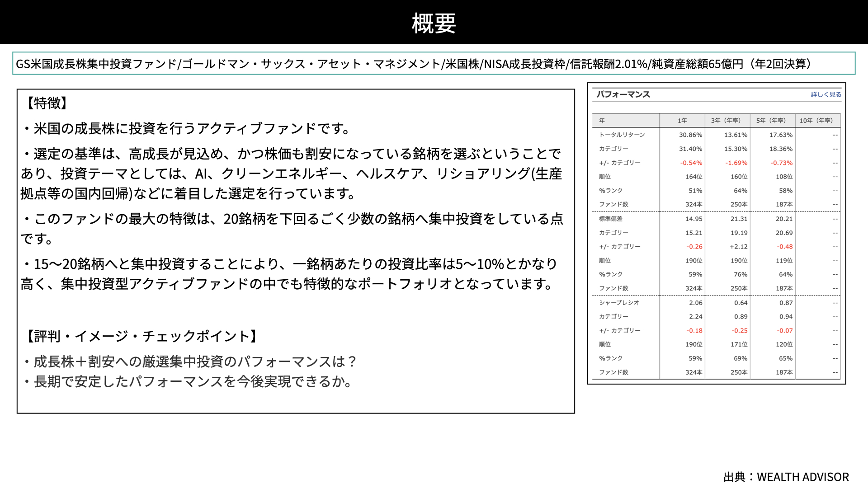Click the 15.30% category return value
Screen dimensions: 868x488
click(736, 149)
